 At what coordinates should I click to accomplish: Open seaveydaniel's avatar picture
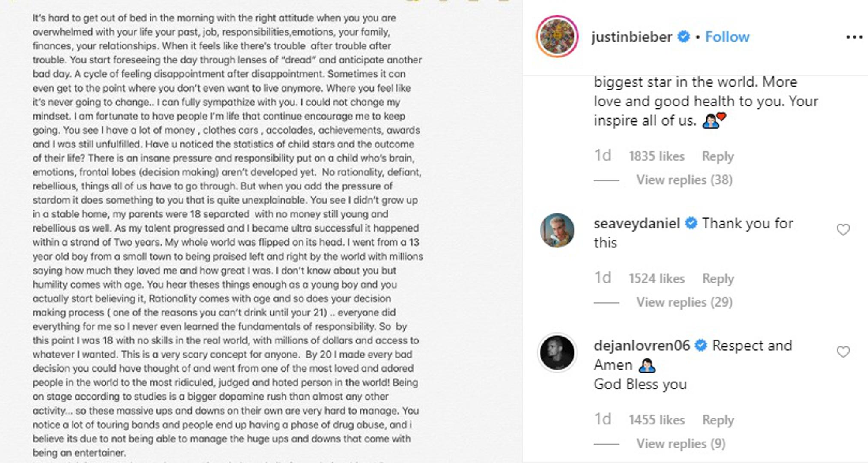[x=557, y=230]
